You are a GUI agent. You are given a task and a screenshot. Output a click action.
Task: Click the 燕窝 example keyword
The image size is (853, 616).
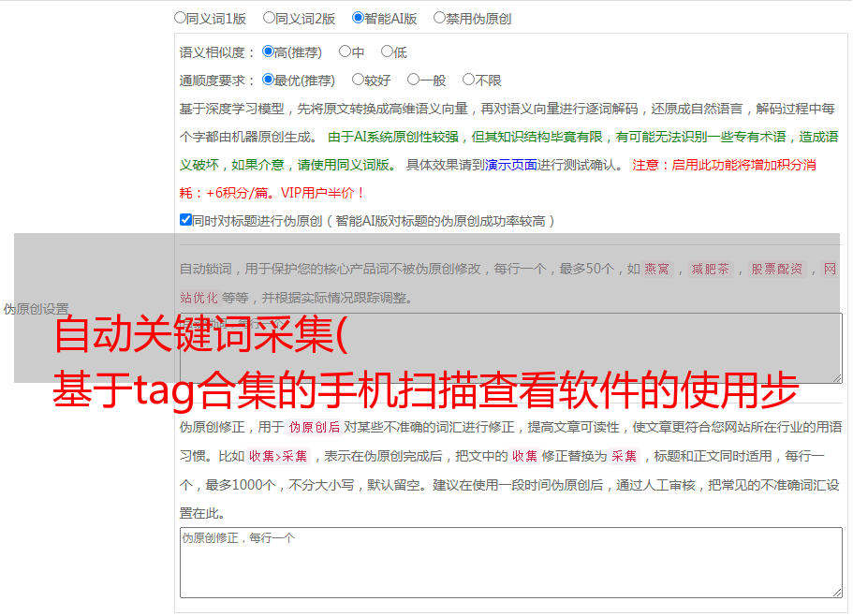click(x=656, y=269)
